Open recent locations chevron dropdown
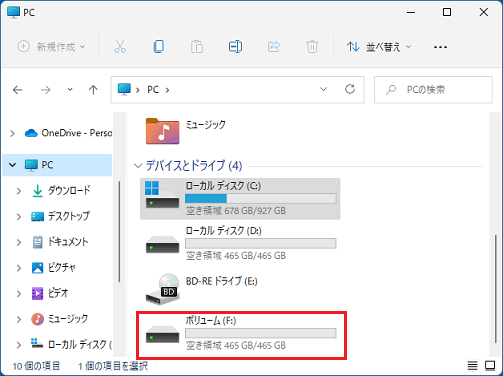This screenshot has width=503, height=376. click(x=70, y=89)
